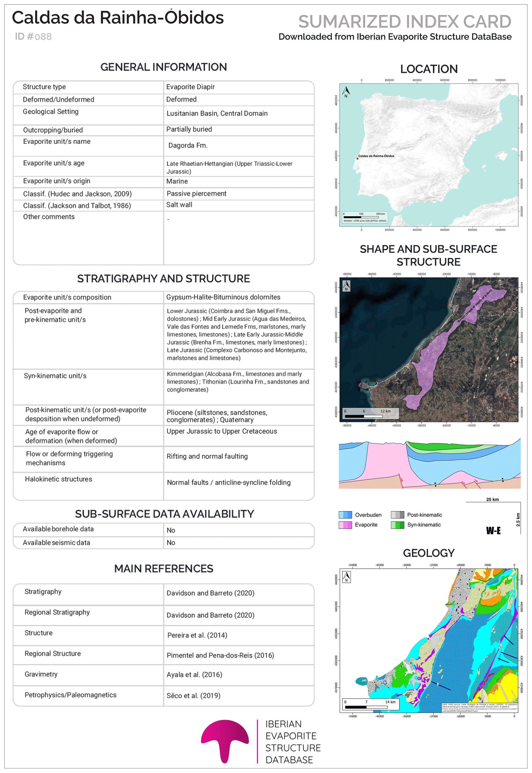Click the W-E cross-section diagram

click(429, 464)
